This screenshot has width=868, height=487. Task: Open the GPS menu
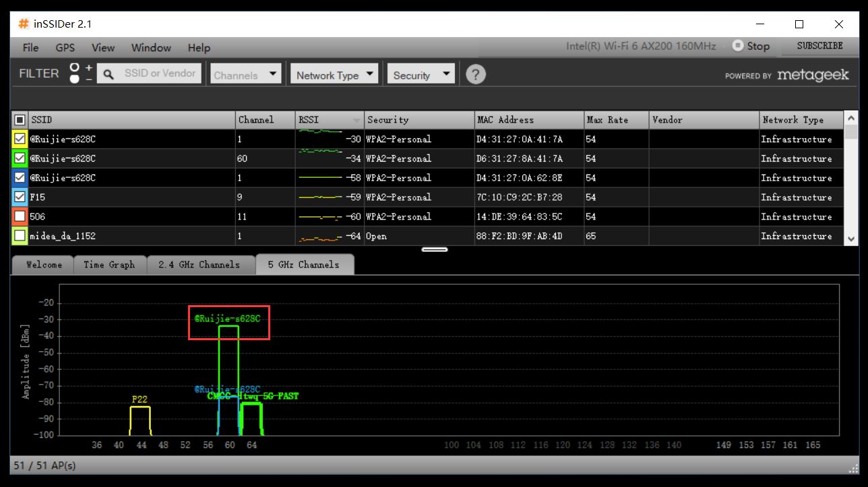(x=65, y=48)
